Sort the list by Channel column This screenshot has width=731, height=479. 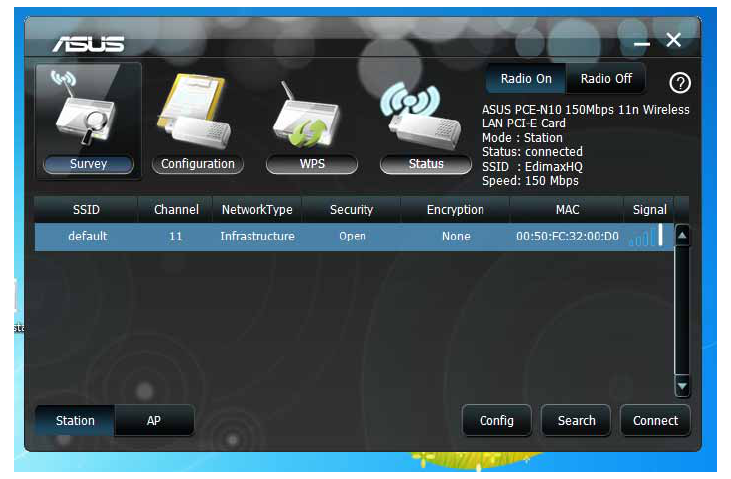(176, 209)
